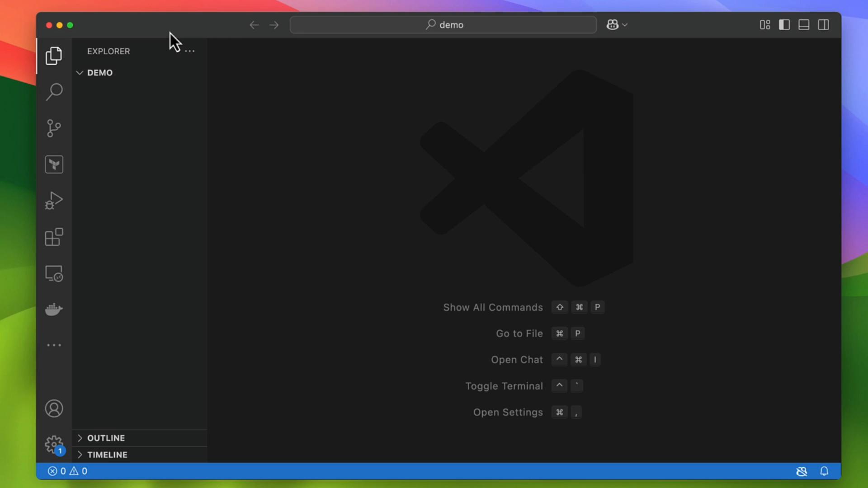The height and width of the screenshot is (488, 868).
Task: Toggle the Secondary Side Bar
Action: coord(824,25)
